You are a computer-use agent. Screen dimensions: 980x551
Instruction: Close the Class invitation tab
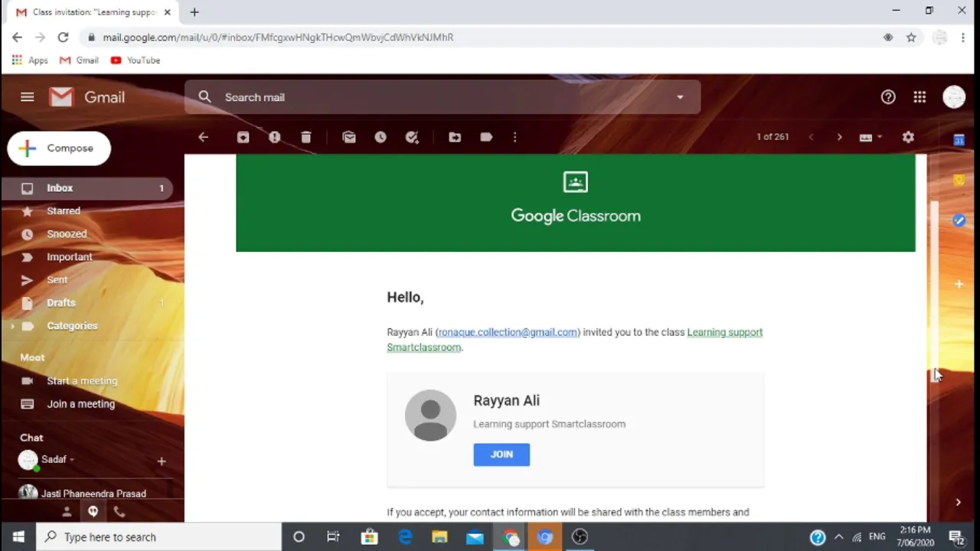pyautogui.click(x=167, y=12)
